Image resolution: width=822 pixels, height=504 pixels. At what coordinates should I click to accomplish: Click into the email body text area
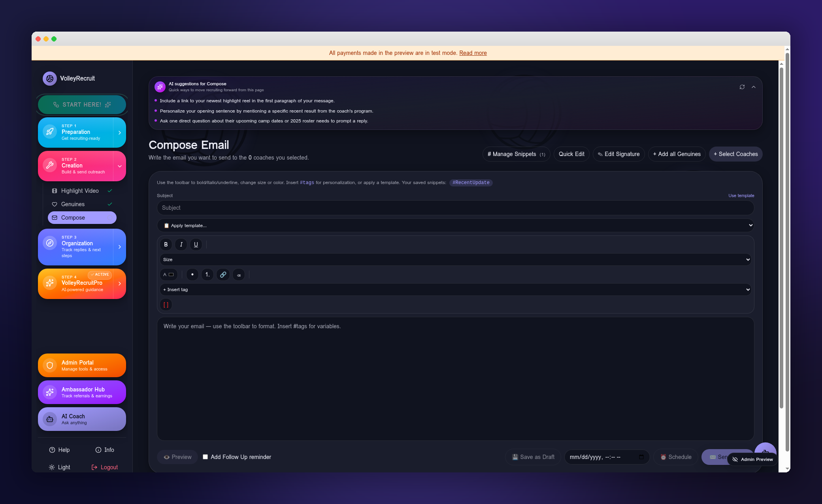coord(456,379)
